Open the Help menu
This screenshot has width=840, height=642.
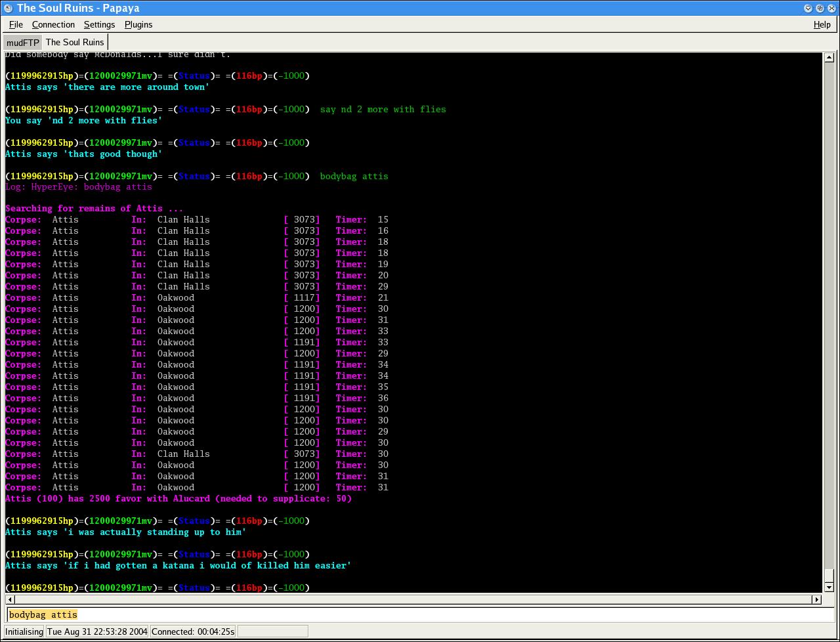coord(822,24)
